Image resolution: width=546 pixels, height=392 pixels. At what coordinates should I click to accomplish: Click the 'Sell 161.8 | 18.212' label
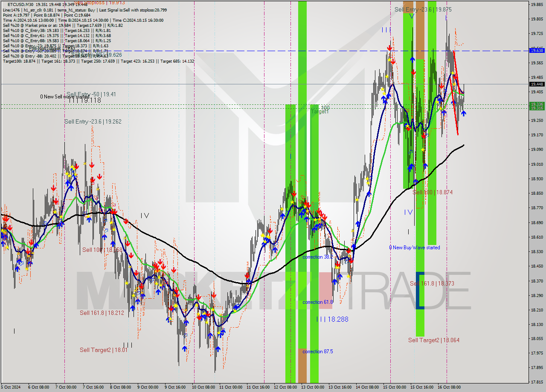coord(102,313)
